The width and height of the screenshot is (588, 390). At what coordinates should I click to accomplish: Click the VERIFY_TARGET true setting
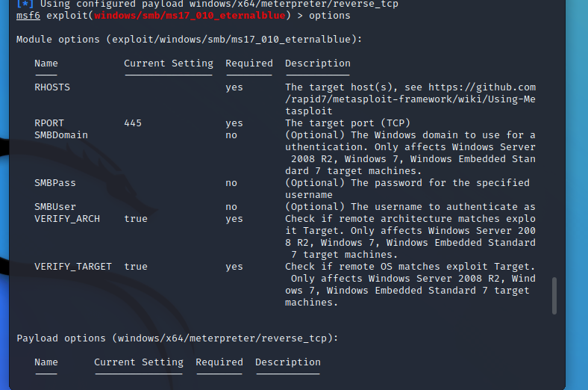coord(136,267)
